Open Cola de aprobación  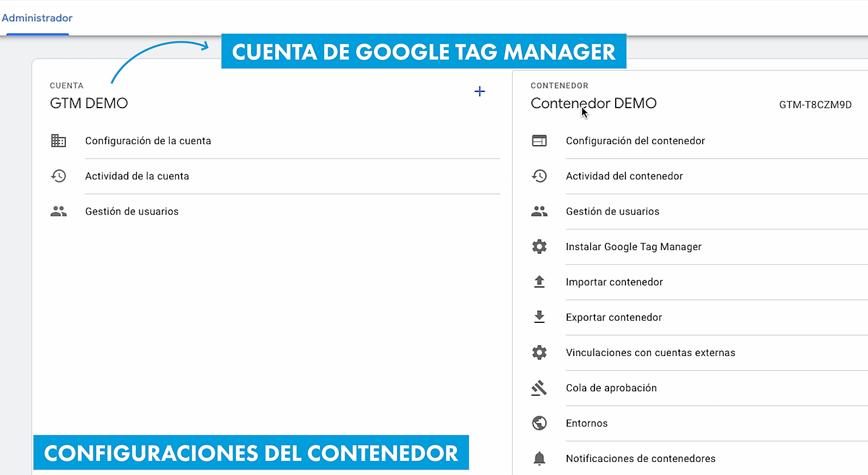(x=611, y=388)
